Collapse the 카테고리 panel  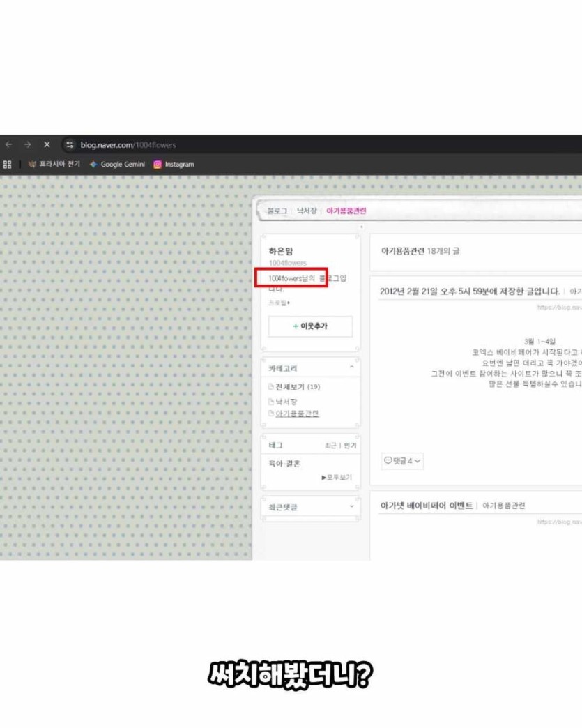pyautogui.click(x=351, y=367)
